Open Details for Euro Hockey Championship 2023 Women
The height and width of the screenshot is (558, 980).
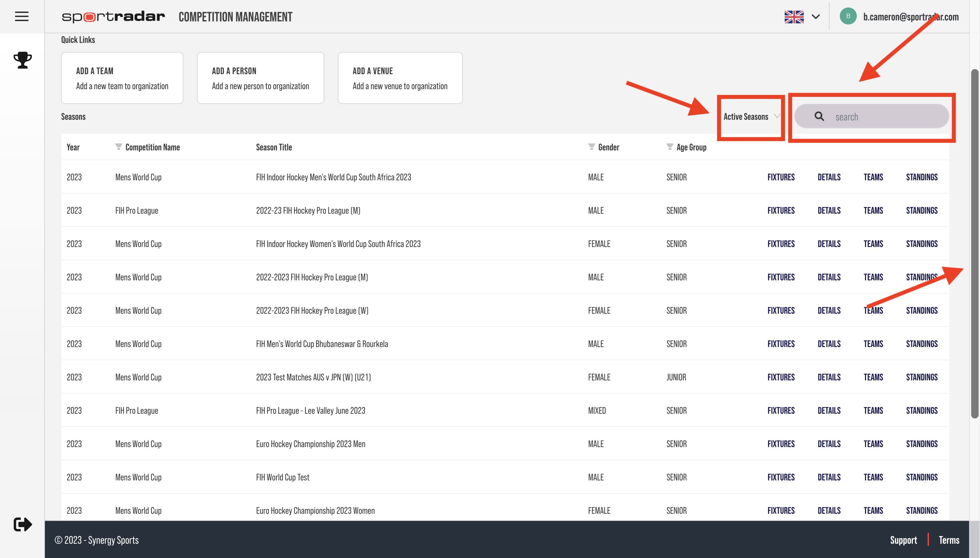[x=829, y=510]
